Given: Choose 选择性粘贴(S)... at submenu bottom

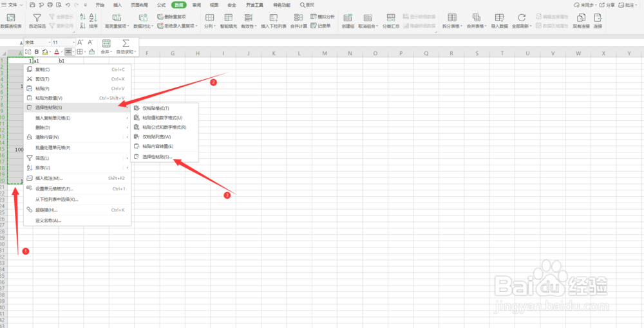Looking at the screenshot, I should [165, 157].
